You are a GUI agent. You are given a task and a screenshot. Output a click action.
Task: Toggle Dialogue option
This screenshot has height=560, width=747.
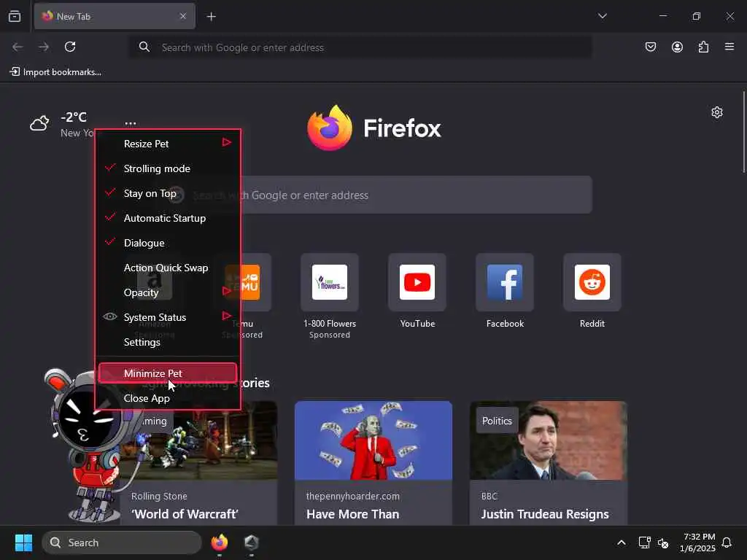pyautogui.click(x=168, y=242)
